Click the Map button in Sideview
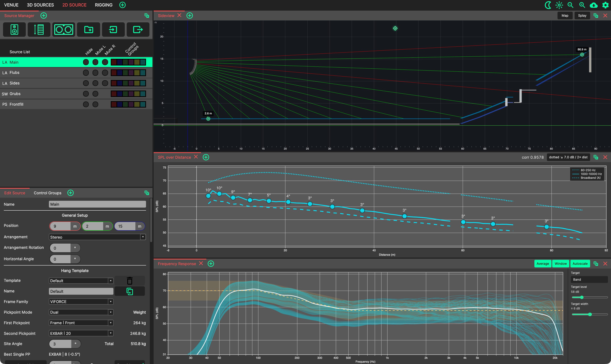611x364 pixels. click(565, 16)
